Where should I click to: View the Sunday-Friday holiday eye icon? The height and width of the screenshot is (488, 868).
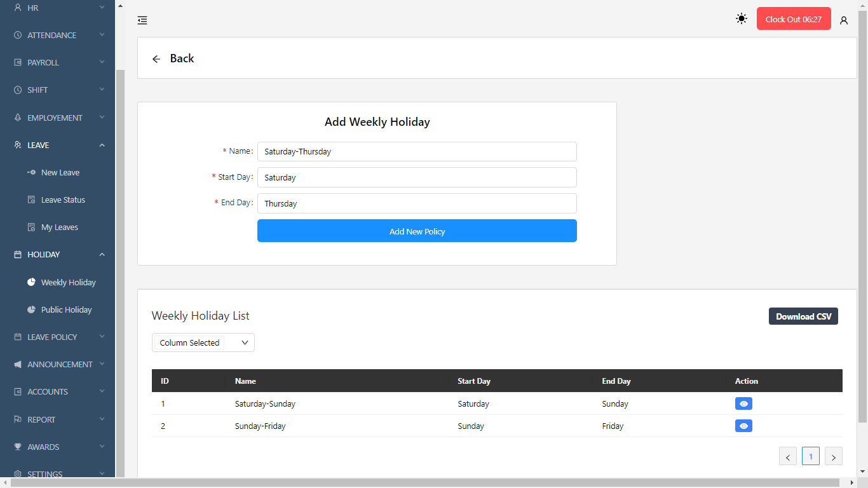tap(743, 426)
